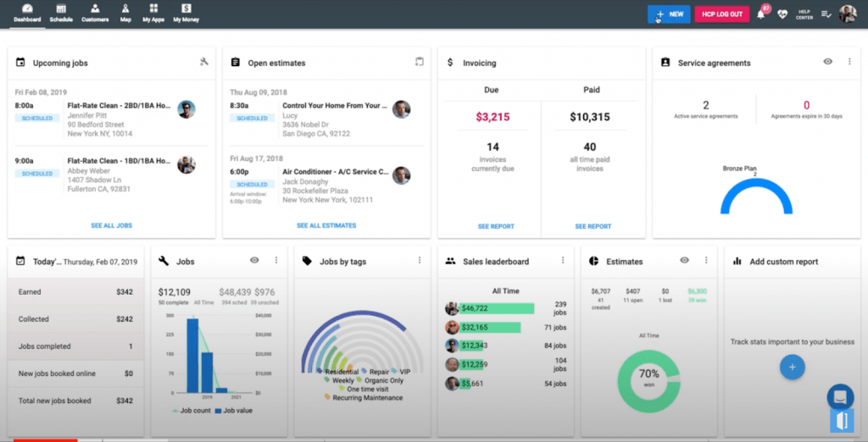The image size is (868, 442).
Task: Follow the SEE ALL JOBS link
Action: 111,226
